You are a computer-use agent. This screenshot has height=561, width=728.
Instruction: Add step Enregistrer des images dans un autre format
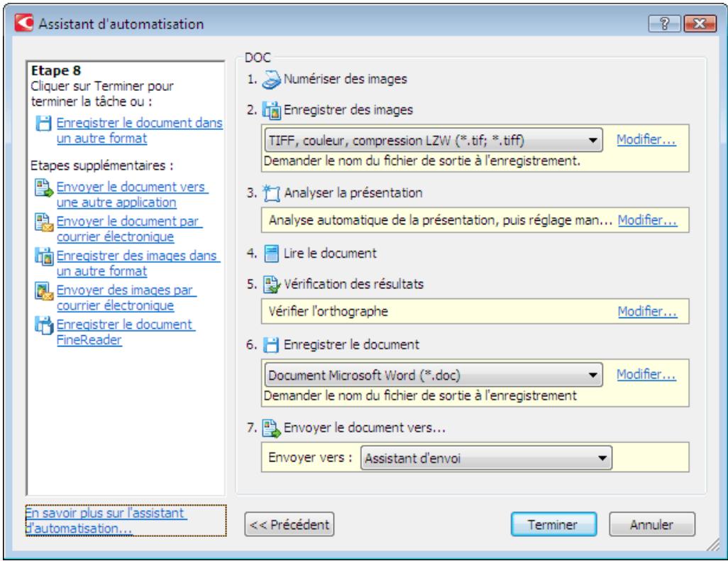(x=138, y=263)
